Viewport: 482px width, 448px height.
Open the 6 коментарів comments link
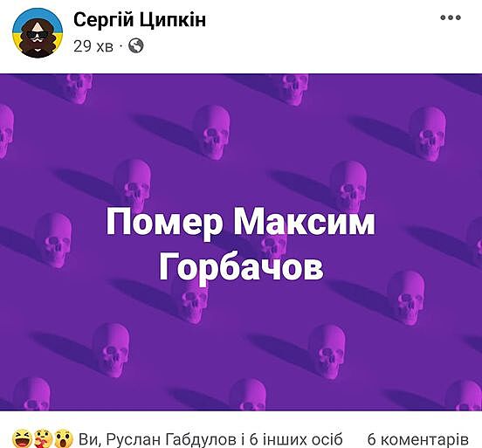coord(417,439)
